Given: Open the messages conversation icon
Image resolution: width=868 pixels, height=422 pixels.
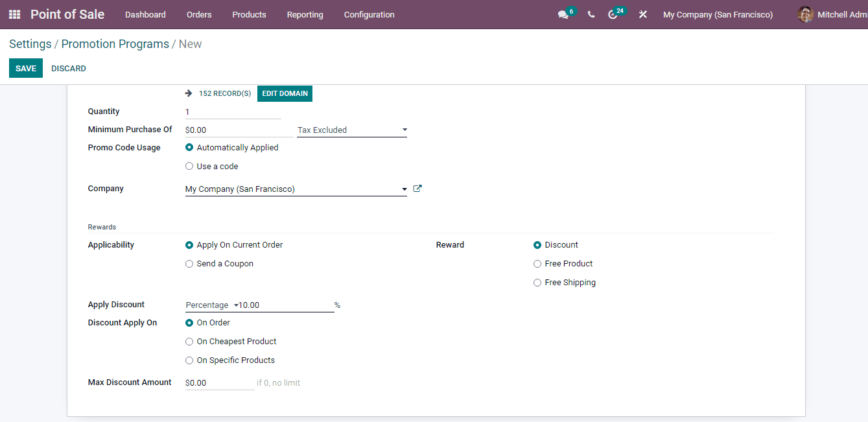Looking at the screenshot, I should pyautogui.click(x=563, y=14).
